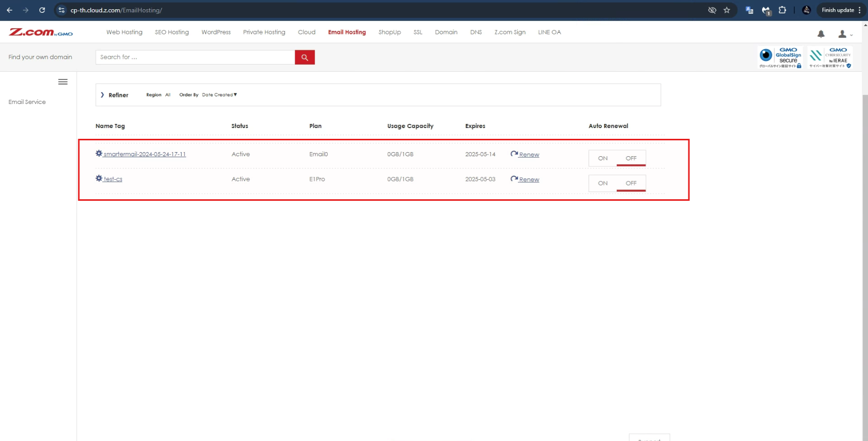The image size is (868, 441).
Task: Turn ON auto renewal for smartermail row
Action: tap(603, 158)
